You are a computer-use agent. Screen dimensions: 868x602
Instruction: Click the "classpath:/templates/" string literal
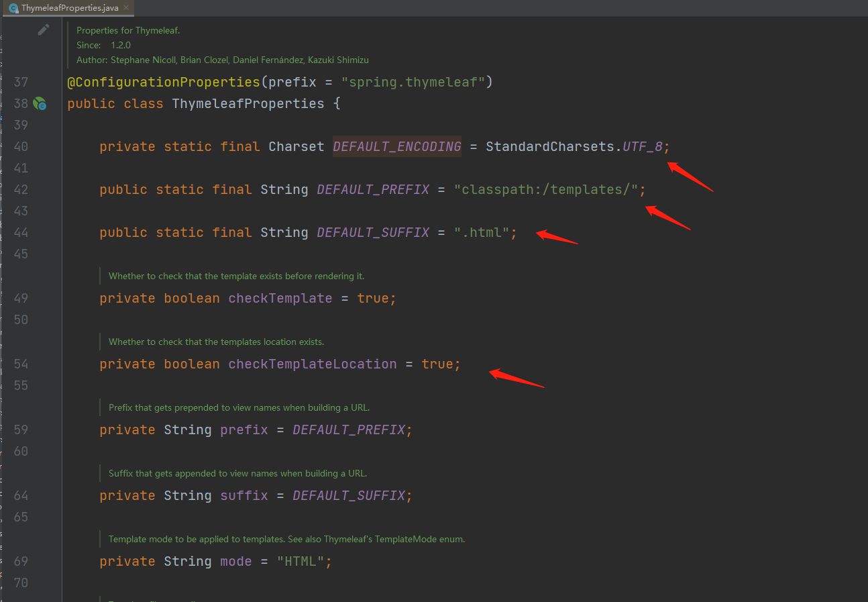546,189
